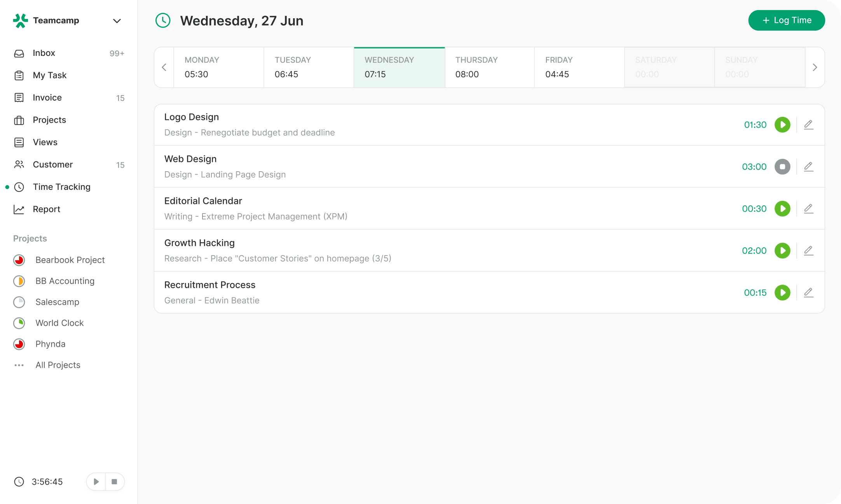The width and height of the screenshot is (841, 504).
Task: Edit the Growth Hacking time entry
Action: [808, 250]
